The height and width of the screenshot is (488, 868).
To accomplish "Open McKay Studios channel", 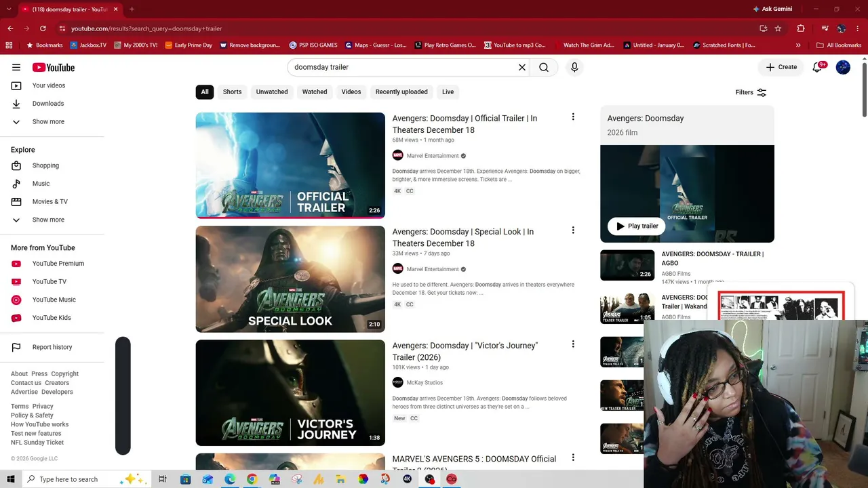I will pyautogui.click(x=425, y=382).
